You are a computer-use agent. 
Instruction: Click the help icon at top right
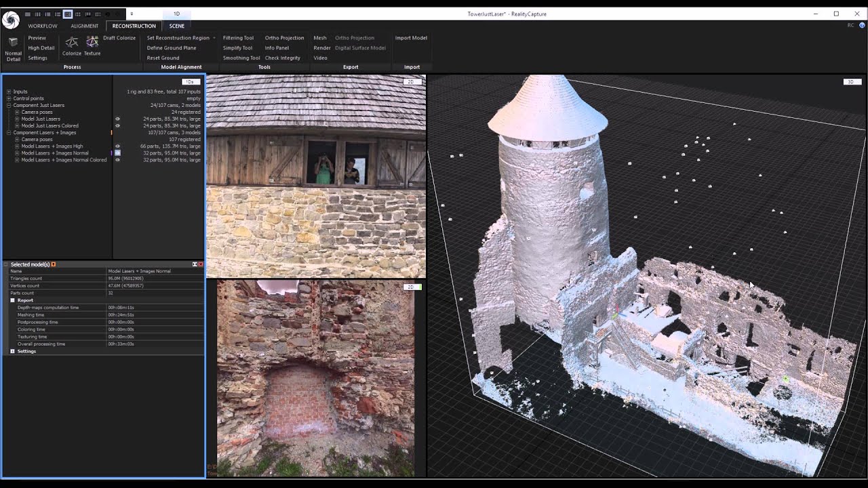[x=862, y=25]
